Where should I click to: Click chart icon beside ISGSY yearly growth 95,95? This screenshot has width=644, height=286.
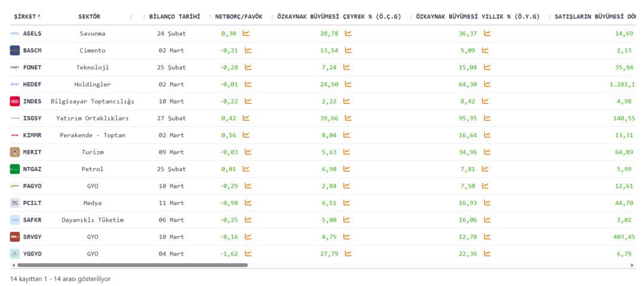[x=487, y=118]
